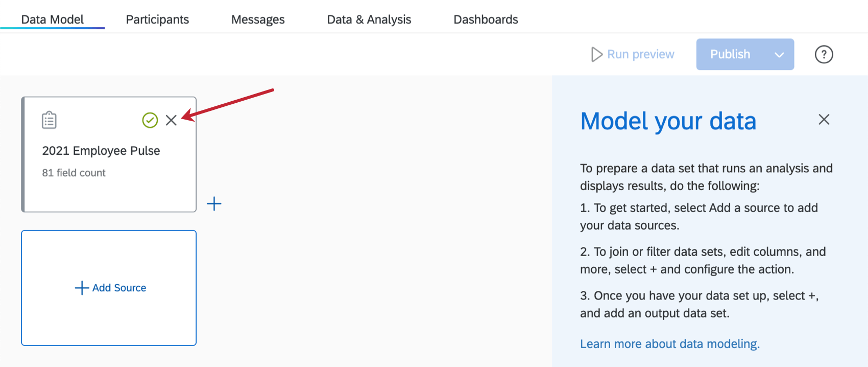Click the Run preview text label
Image resolution: width=868 pixels, height=367 pixels.
(x=641, y=54)
